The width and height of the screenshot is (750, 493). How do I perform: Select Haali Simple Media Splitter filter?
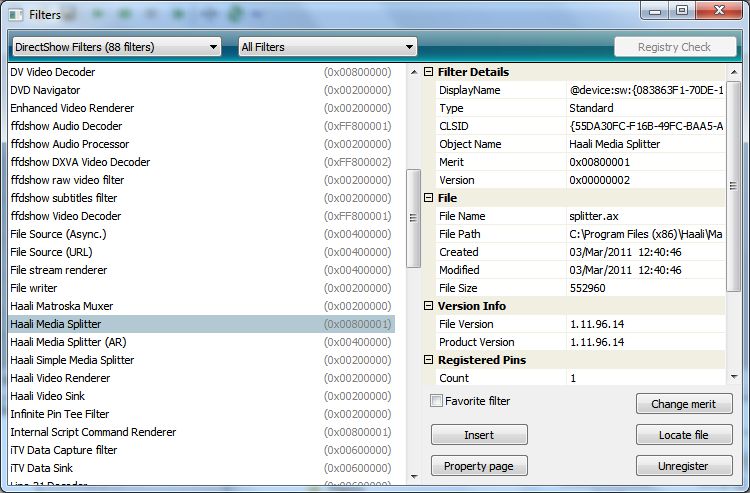pyautogui.click(x=201, y=360)
